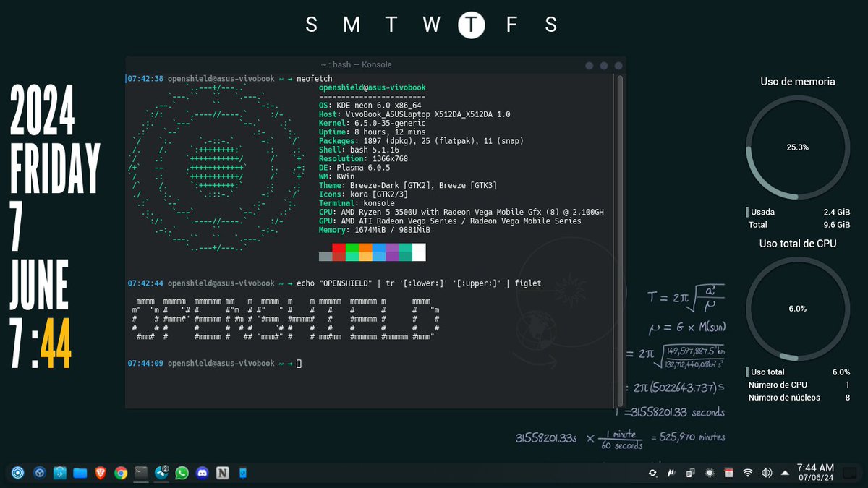Click the Konsole title bar text

(357, 64)
